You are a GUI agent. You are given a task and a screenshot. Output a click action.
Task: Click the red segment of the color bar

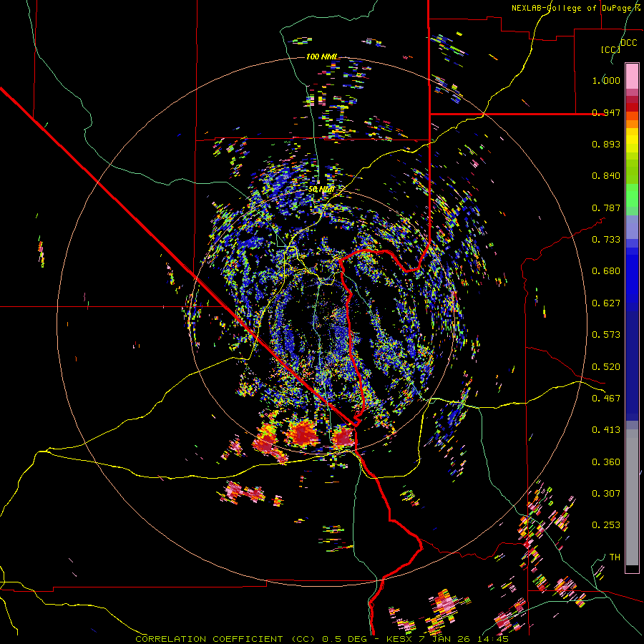632,107
